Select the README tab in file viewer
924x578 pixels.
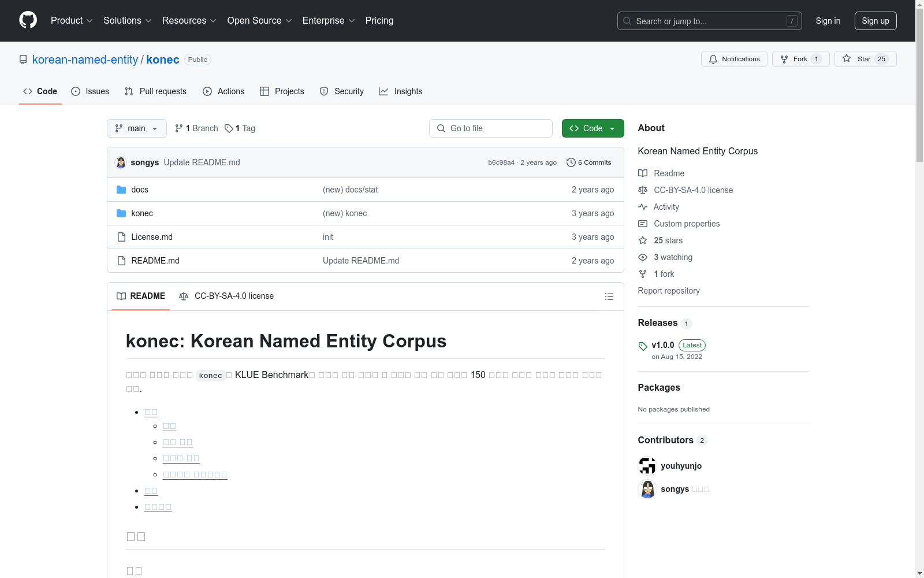pos(141,296)
